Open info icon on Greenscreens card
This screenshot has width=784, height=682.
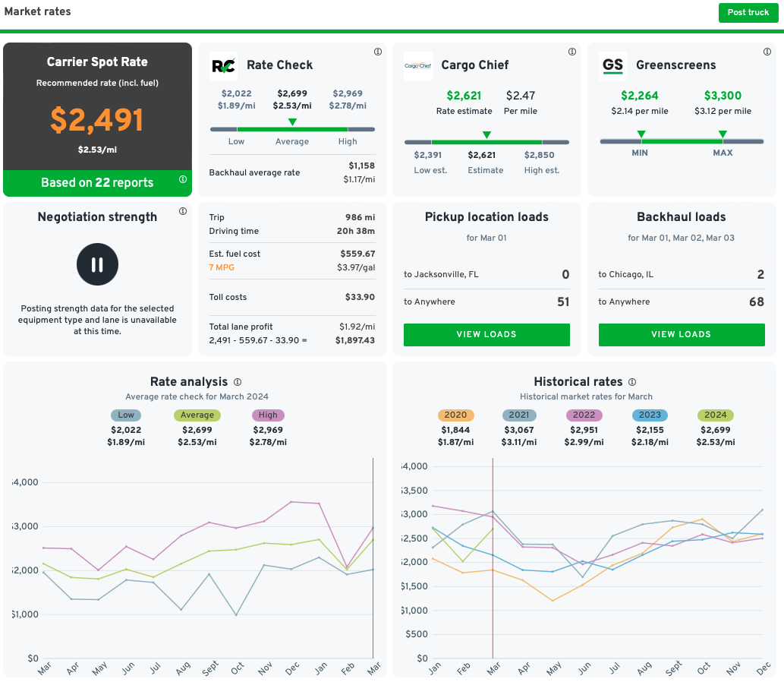[767, 52]
